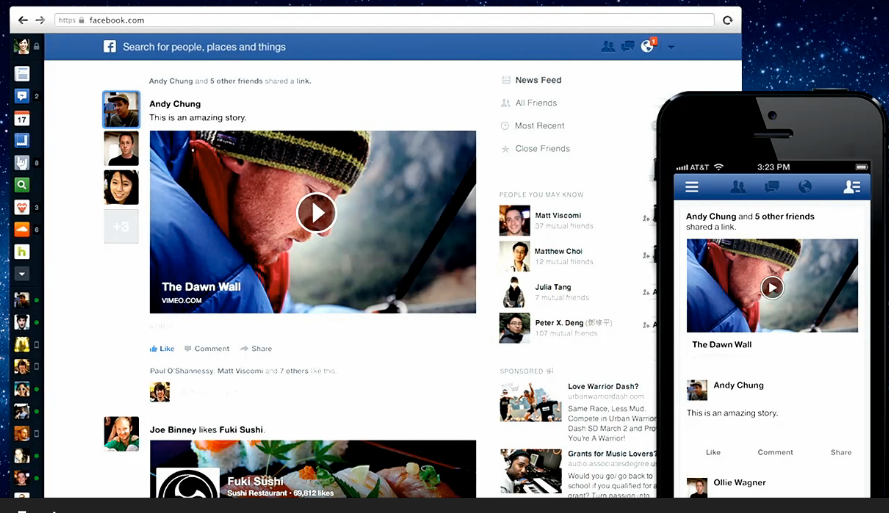Image resolution: width=889 pixels, height=513 pixels.
Task: Open the green 'h' app icon in sidebar
Action: pyautogui.click(x=22, y=252)
